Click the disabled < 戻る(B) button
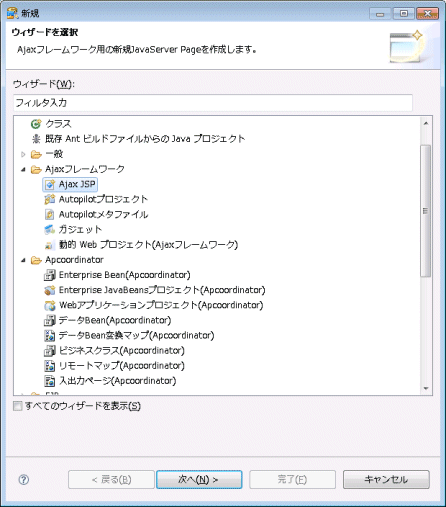Viewport: 446px width, 507px height. 111,480
